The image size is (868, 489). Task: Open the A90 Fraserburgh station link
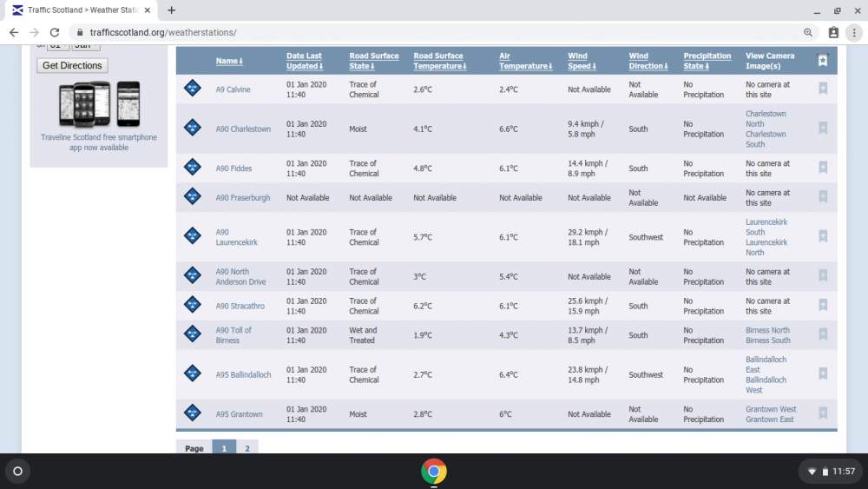pos(243,197)
